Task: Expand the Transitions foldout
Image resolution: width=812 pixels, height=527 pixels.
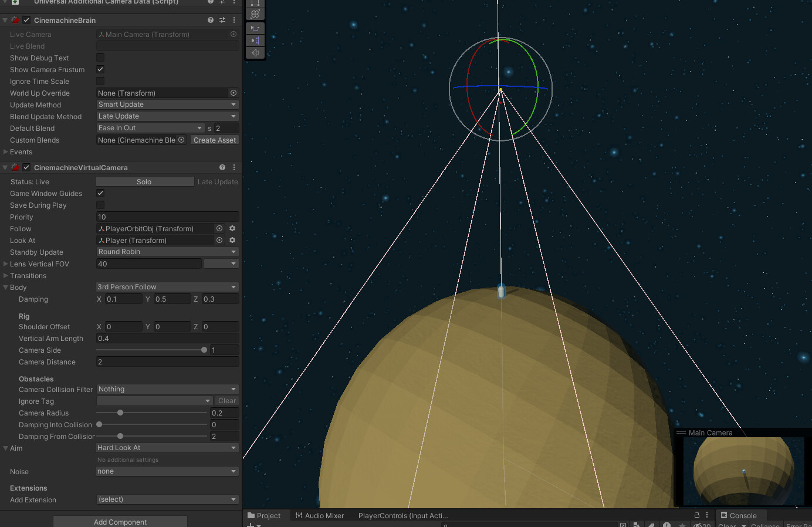Action: click(6, 275)
